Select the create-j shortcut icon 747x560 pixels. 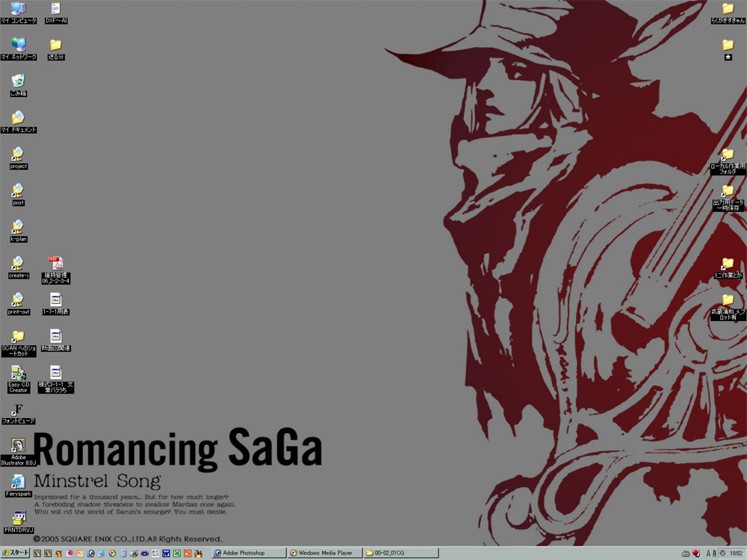18,267
